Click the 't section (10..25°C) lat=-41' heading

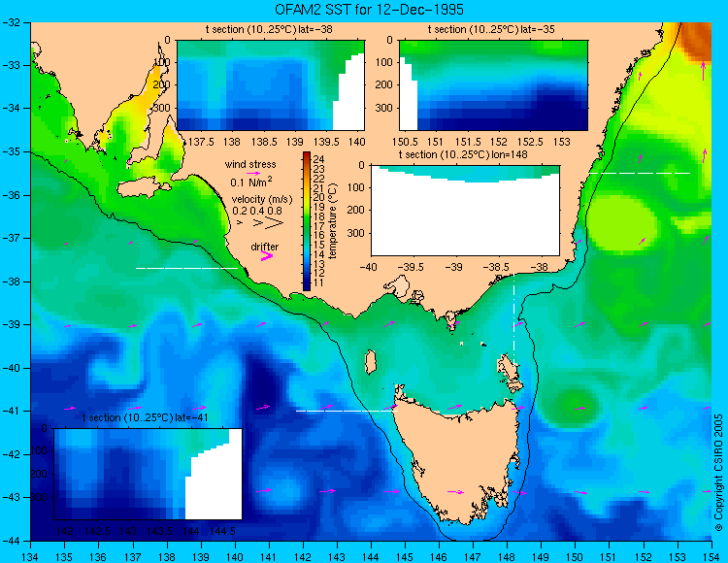(x=145, y=417)
